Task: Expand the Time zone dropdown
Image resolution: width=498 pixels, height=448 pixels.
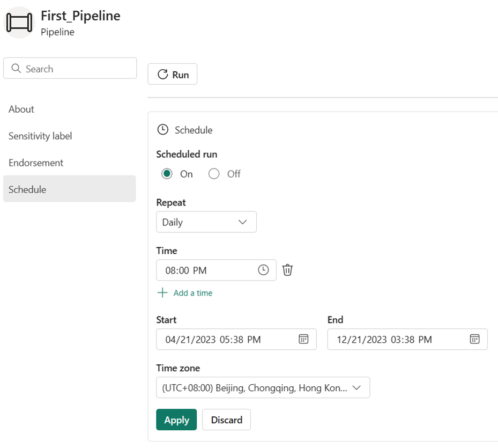Action: pyautogui.click(x=263, y=387)
